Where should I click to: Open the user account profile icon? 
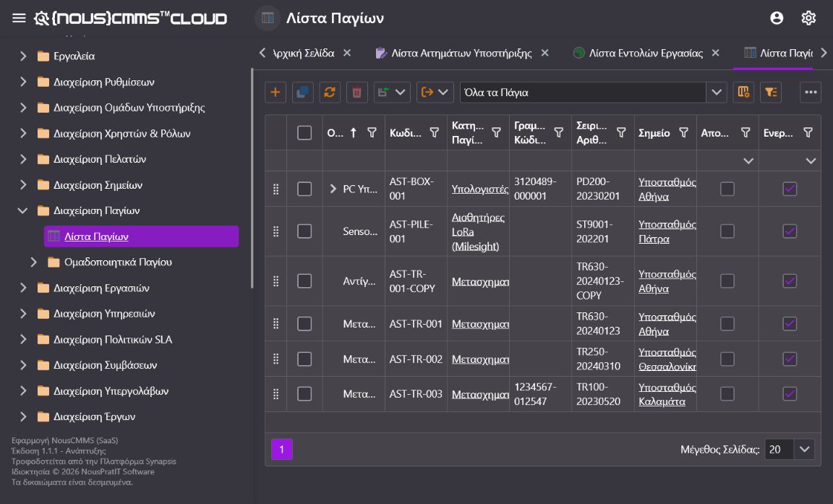(x=777, y=18)
